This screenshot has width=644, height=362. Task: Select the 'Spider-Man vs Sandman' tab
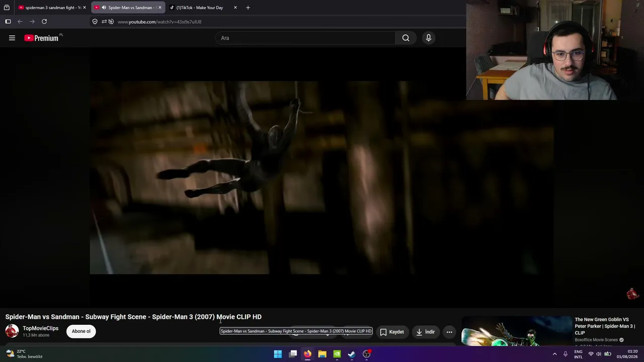129,8
